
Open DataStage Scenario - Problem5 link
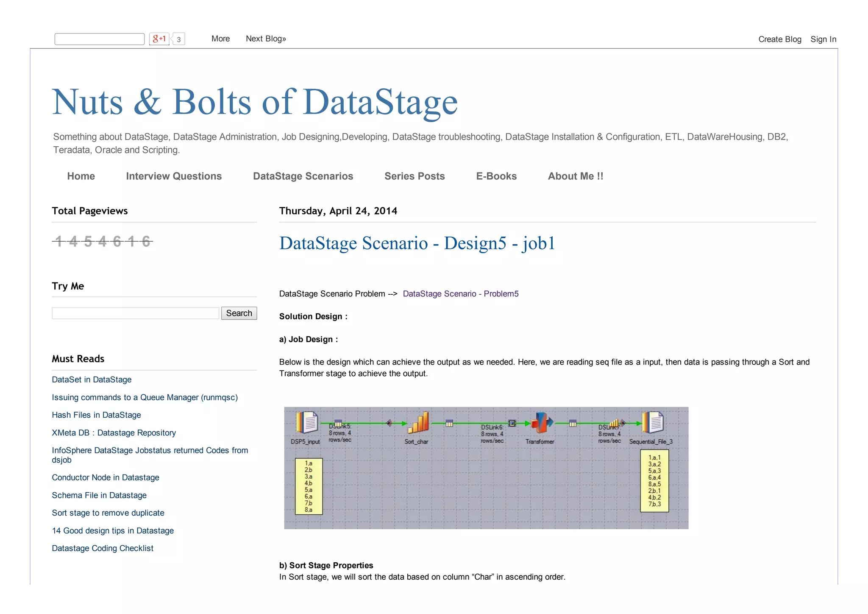pyautogui.click(x=460, y=294)
